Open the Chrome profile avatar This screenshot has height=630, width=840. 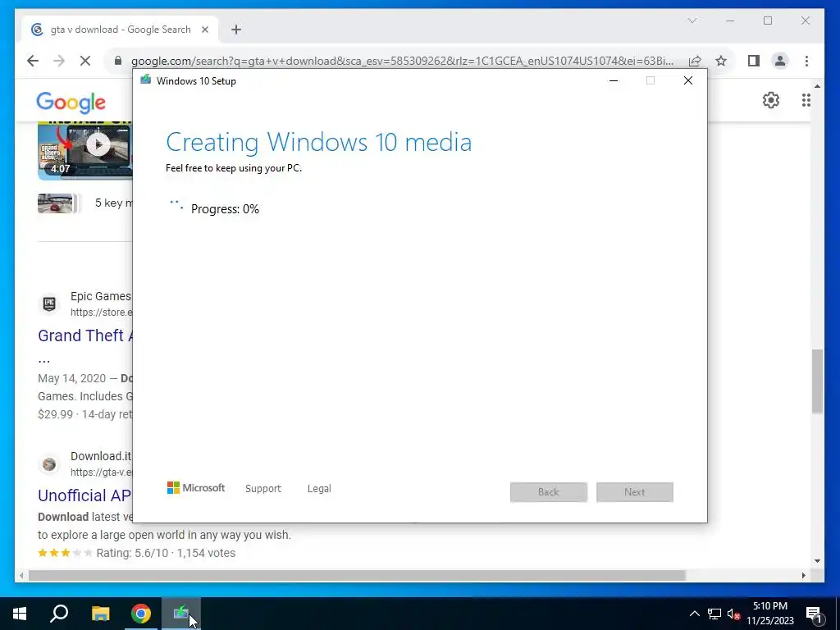coord(780,61)
